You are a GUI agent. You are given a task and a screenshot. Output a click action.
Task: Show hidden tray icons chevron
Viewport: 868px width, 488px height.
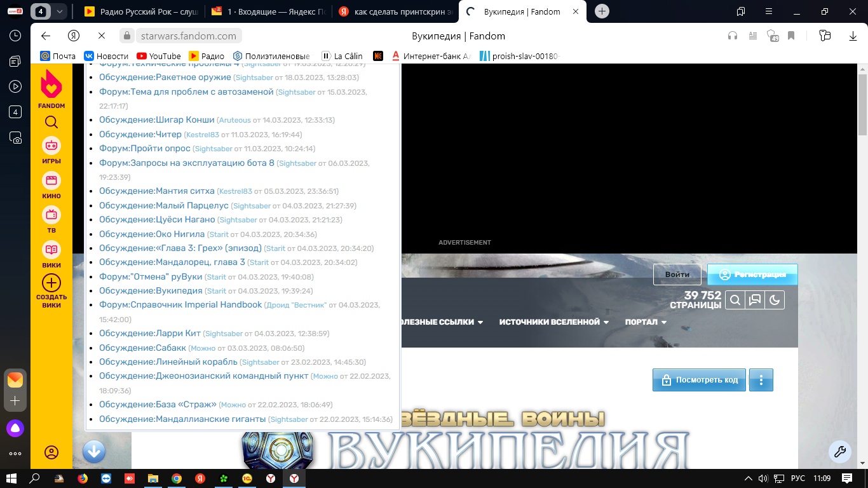749,478
